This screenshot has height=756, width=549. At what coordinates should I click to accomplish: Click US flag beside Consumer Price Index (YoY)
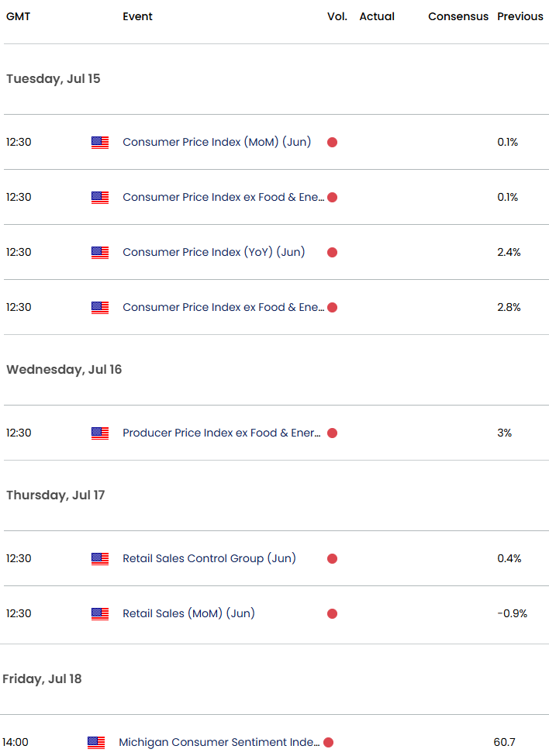(x=100, y=253)
